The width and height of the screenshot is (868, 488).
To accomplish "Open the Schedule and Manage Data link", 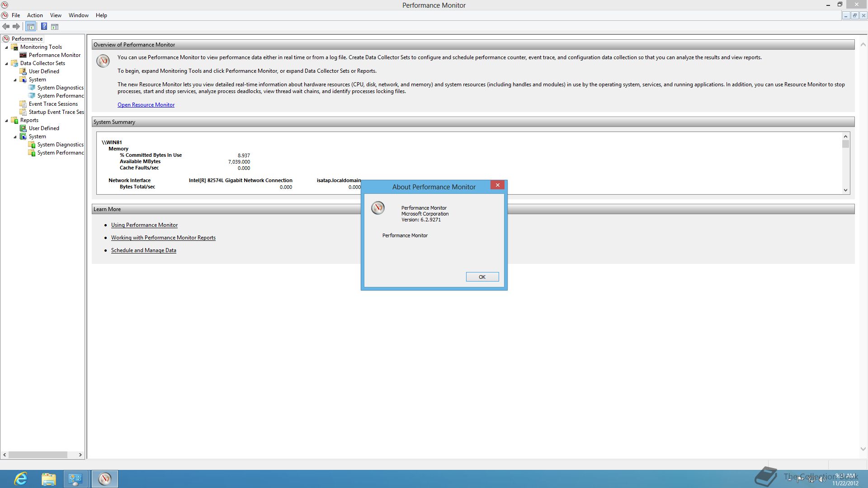I will pos(144,250).
